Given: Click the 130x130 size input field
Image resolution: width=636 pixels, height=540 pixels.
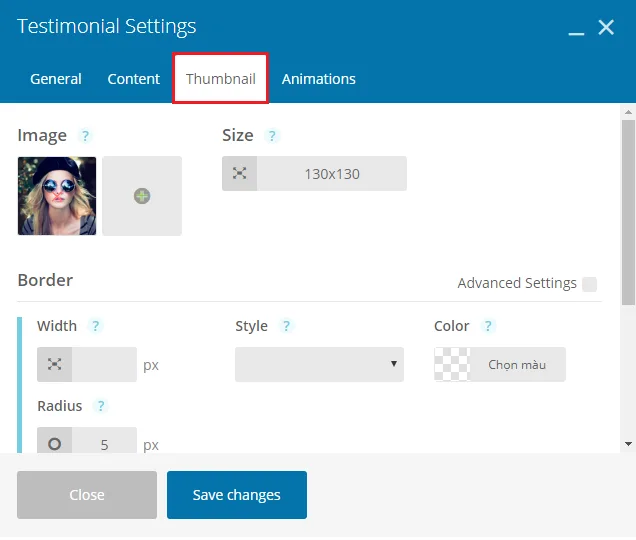Looking at the screenshot, I should (x=332, y=174).
